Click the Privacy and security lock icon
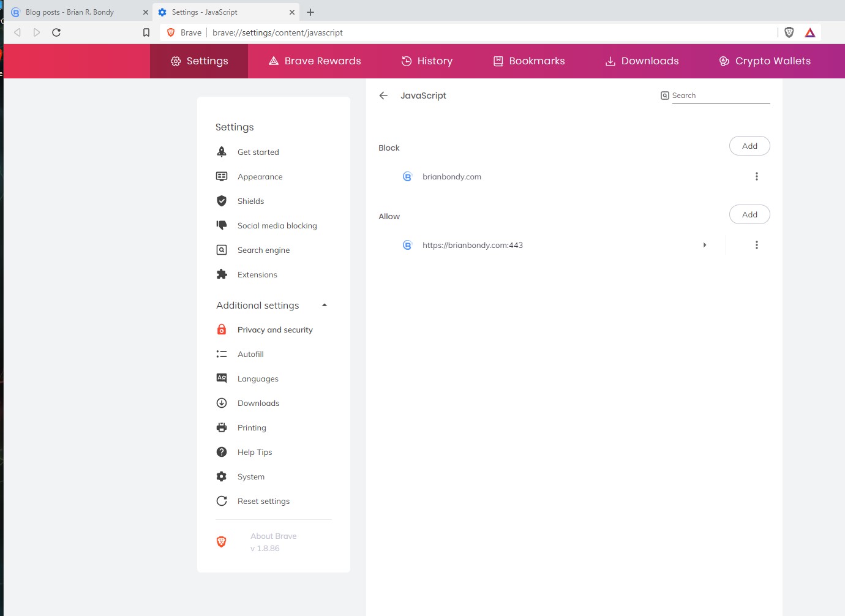Viewport: 845px width, 616px height. click(x=222, y=329)
